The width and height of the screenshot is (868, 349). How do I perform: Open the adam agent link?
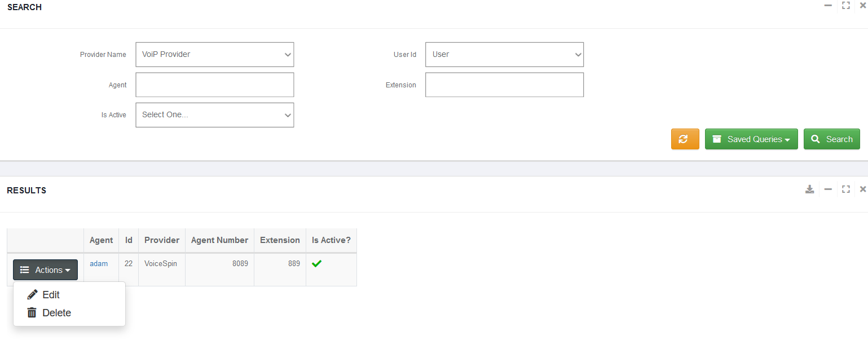(99, 264)
